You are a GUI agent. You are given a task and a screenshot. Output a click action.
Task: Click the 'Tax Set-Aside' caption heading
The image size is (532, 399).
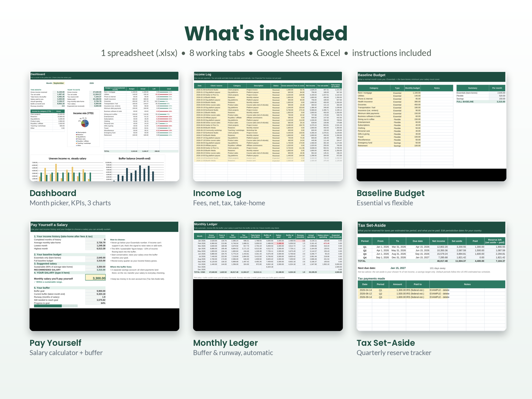386,343
